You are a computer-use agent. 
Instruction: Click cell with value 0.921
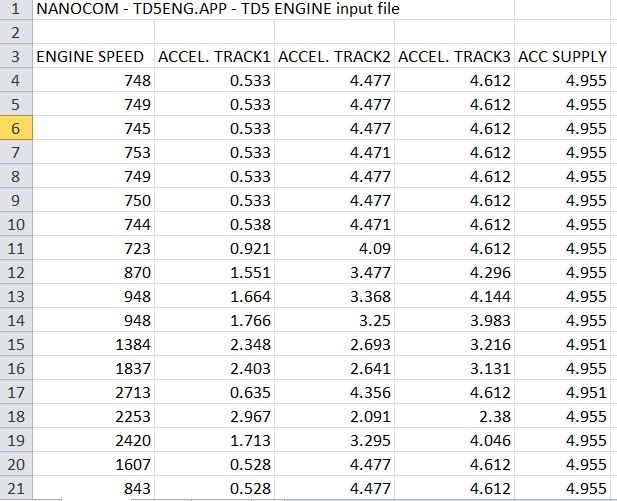pos(214,248)
